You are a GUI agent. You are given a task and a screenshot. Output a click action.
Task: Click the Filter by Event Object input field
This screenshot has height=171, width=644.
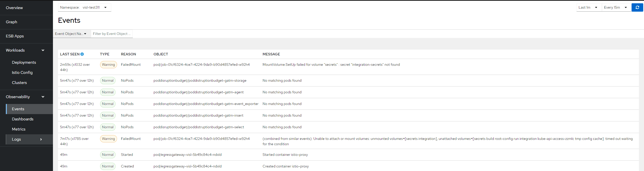(x=112, y=34)
